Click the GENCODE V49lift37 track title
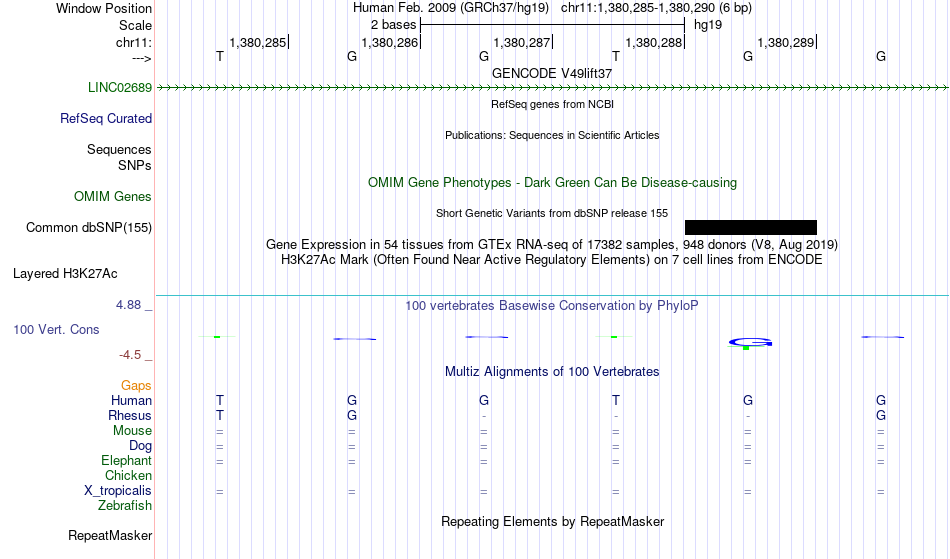This screenshot has height=559, width=950. coord(552,73)
